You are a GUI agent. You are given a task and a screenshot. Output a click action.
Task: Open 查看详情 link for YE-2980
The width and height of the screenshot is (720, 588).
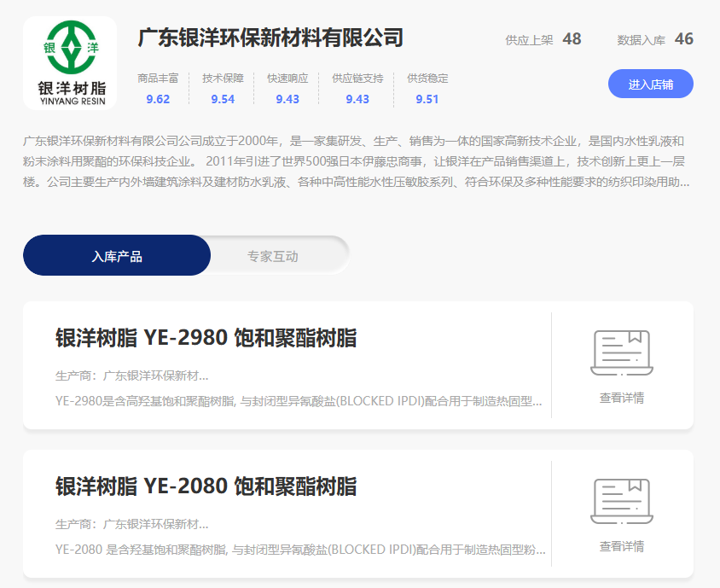(622, 398)
